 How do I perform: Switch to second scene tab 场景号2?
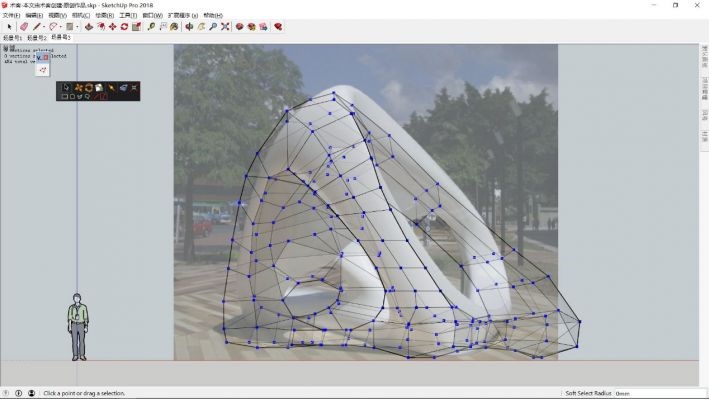[x=37, y=38]
